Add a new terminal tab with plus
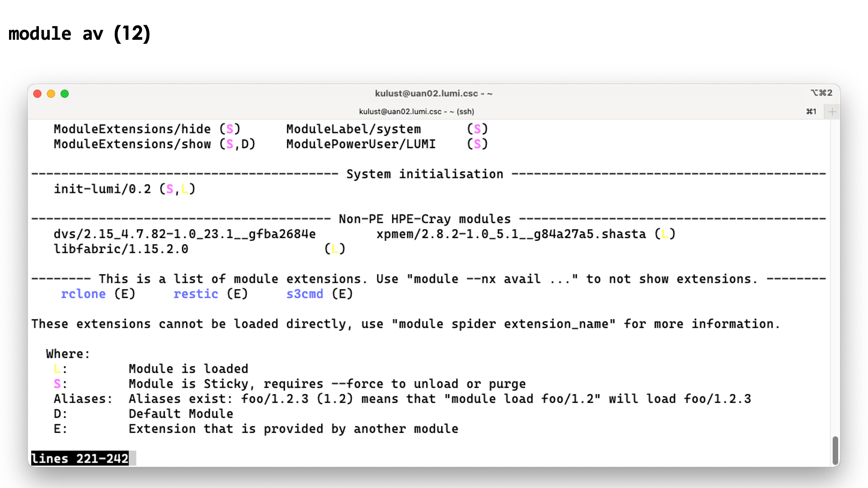Viewport: 868px width, 488px height. [x=832, y=112]
